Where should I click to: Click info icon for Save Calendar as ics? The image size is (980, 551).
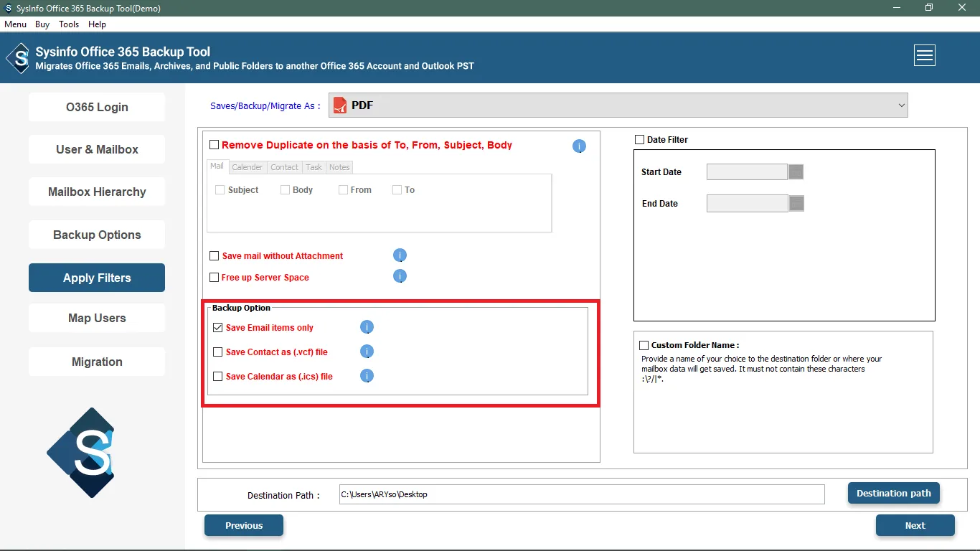click(x=367, y=376)
